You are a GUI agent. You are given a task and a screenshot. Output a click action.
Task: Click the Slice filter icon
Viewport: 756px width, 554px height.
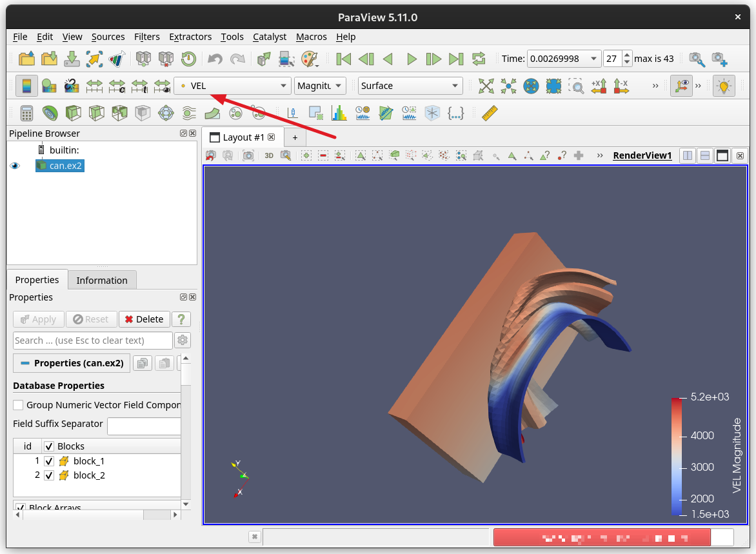96,114
